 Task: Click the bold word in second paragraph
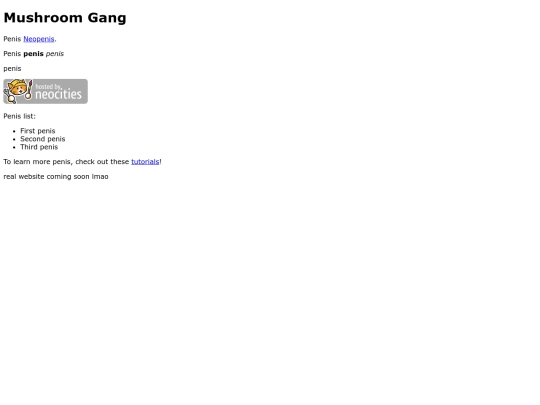coord(33,54)
